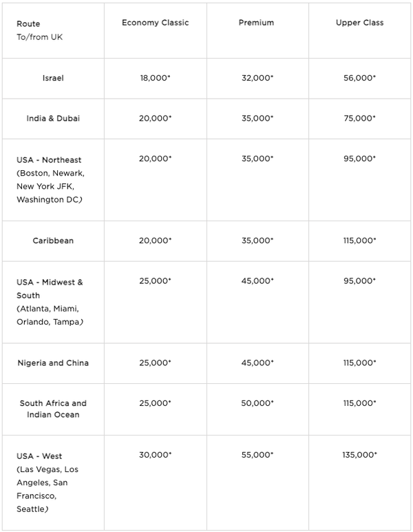
Task: Click the Nigeria and China route label
Action: 53,363
